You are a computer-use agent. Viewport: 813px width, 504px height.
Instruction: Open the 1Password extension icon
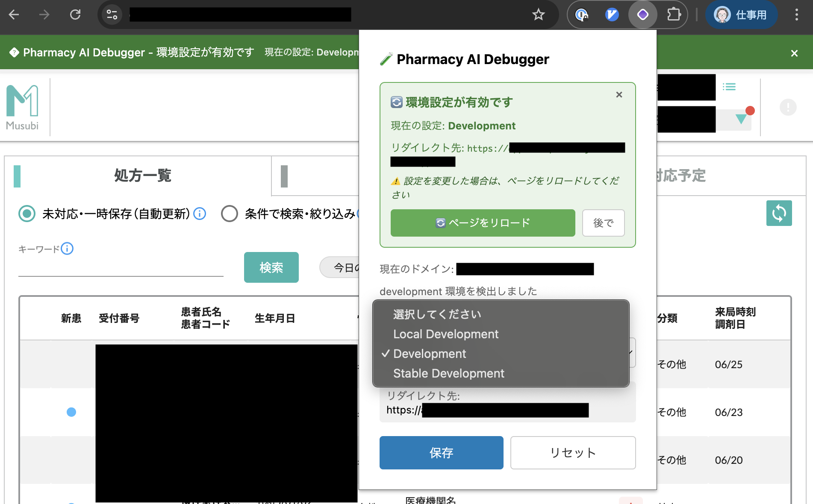(581, 15)
